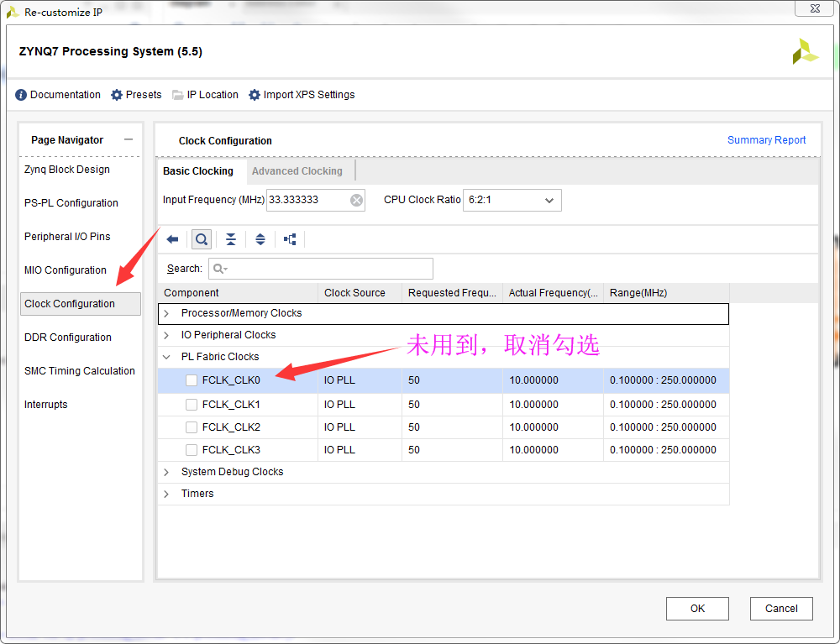Collapse PL Fabric Clocks group
840x644 pixels.
click(x=166, y=357)
